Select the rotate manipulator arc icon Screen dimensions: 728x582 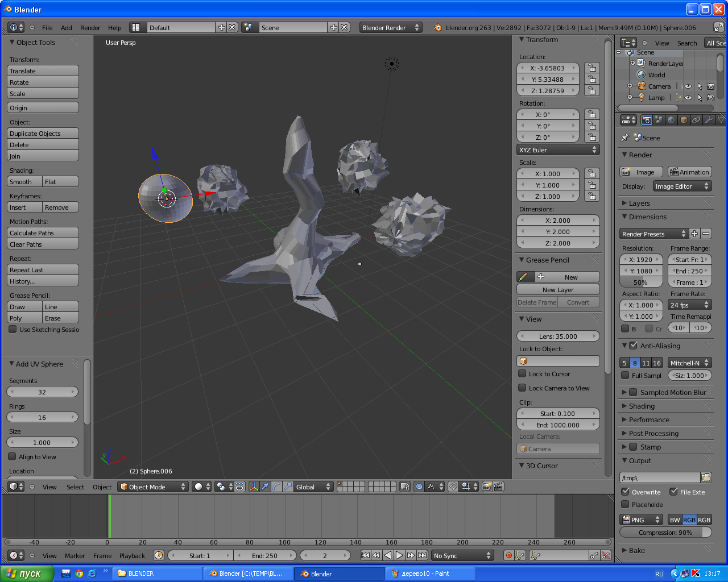276,487
